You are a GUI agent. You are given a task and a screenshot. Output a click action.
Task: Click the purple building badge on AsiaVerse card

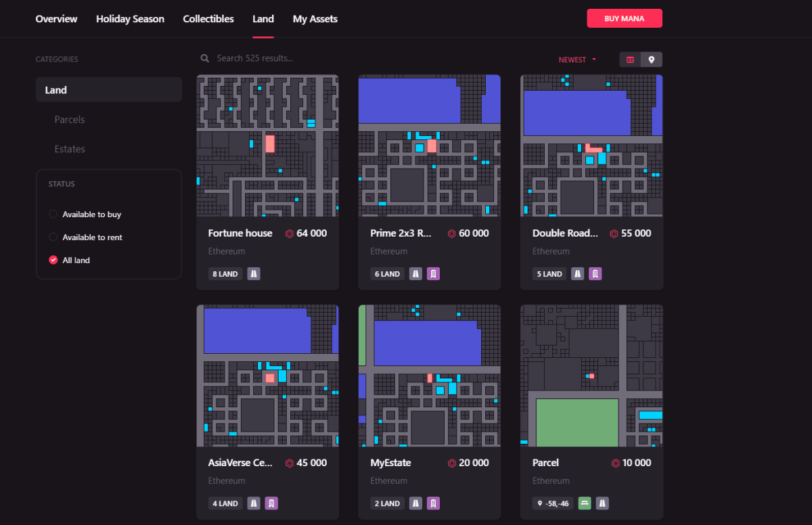click(x=273, y=503)
